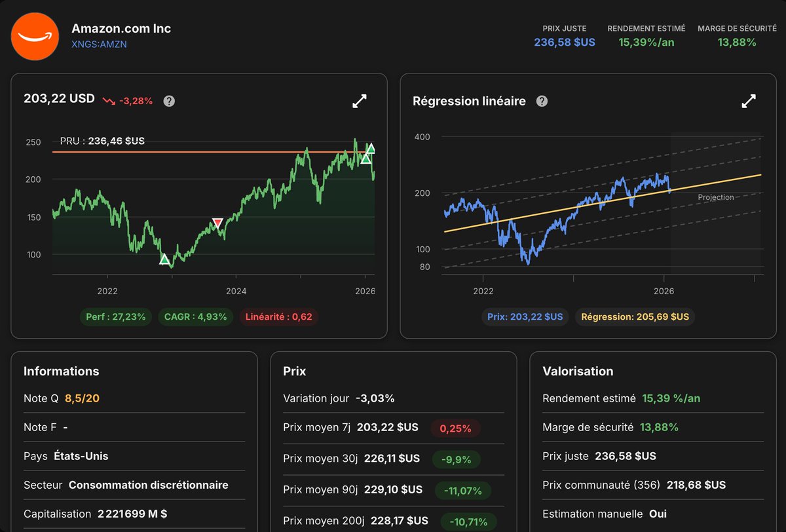The width and height of the screenshot is (786, 532).
Task: Click the Régression: 205,69 $US badge
Action: tap(634, 316)
